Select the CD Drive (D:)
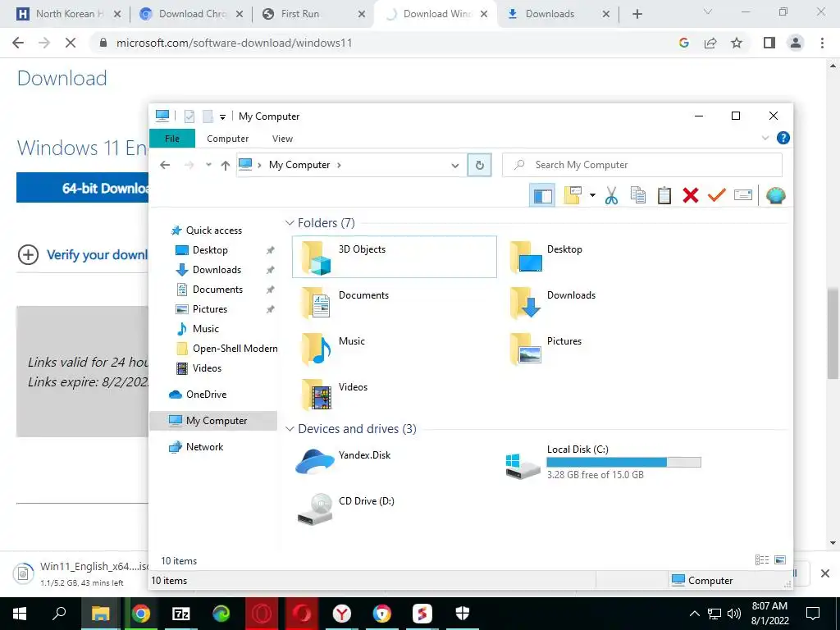This screenshot has width=840, height=630. pyautogui.click(x=395, y=509)
